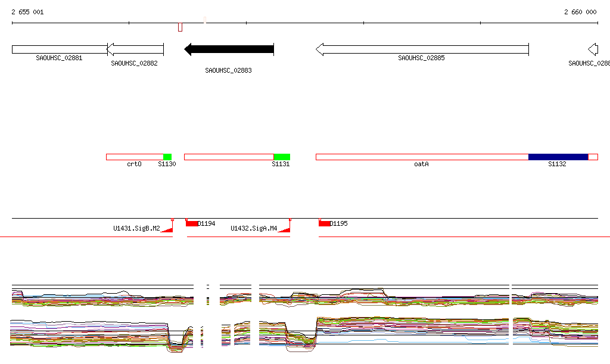Viewport: 610px width, 364px height.
Task: Click the oatA segment bar
Action: click(422, 157)
